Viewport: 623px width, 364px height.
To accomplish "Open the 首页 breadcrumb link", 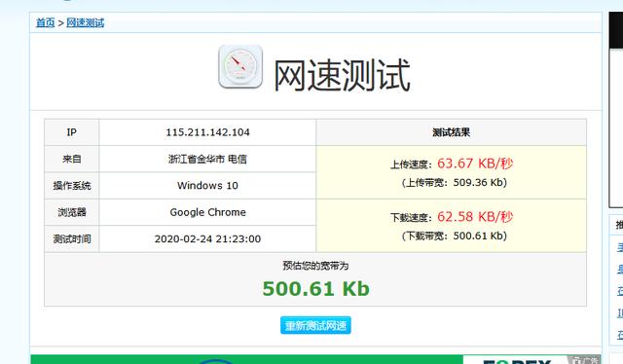I will pyautogui.click(x=46, y=22).
